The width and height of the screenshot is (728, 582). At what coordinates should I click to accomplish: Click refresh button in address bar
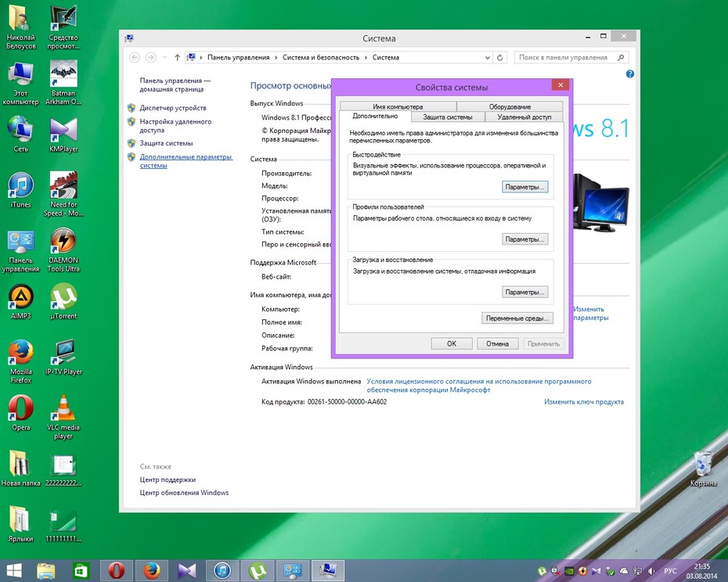pos(499,58)
